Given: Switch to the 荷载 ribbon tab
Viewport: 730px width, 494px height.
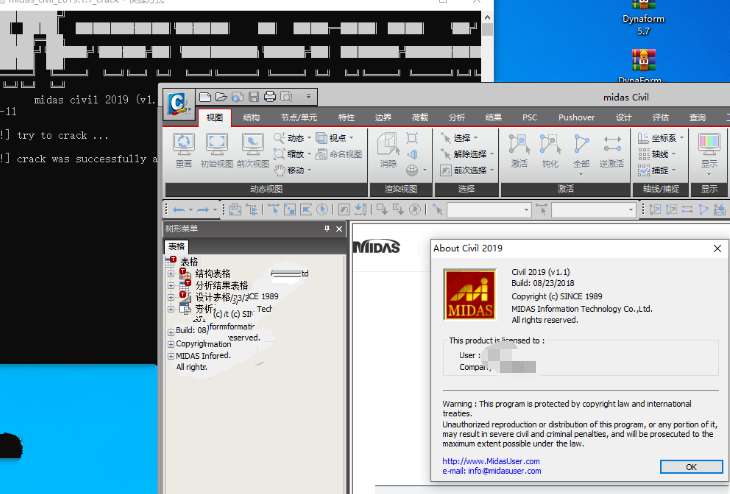Looking at the screenshot, I should (x=420, y=117).
